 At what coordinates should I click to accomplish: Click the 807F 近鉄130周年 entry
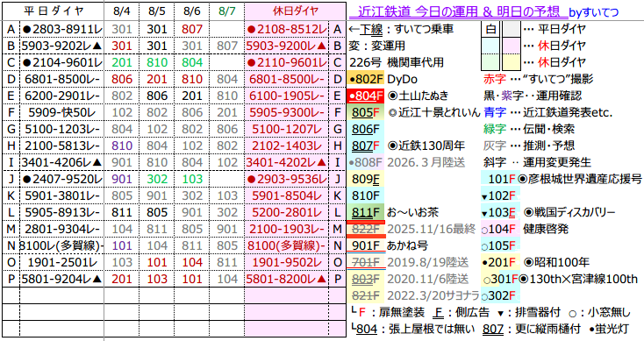tap(407, 146)
